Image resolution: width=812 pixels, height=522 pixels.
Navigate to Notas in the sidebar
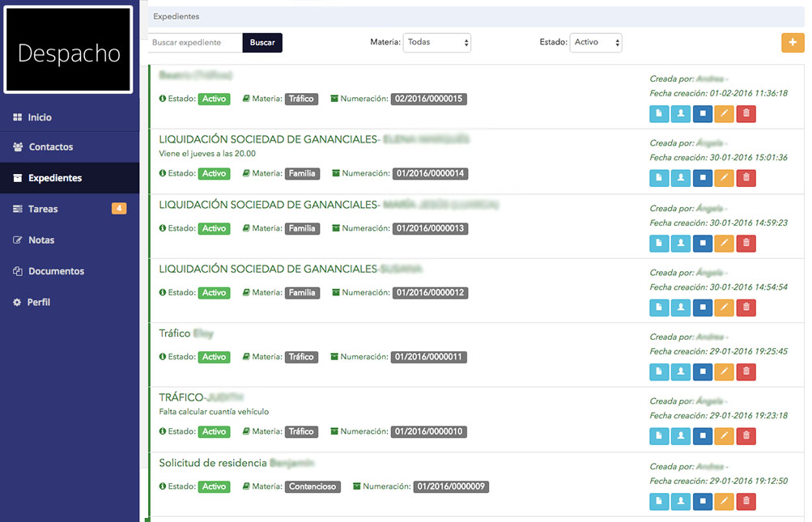(x=41, y=240)
